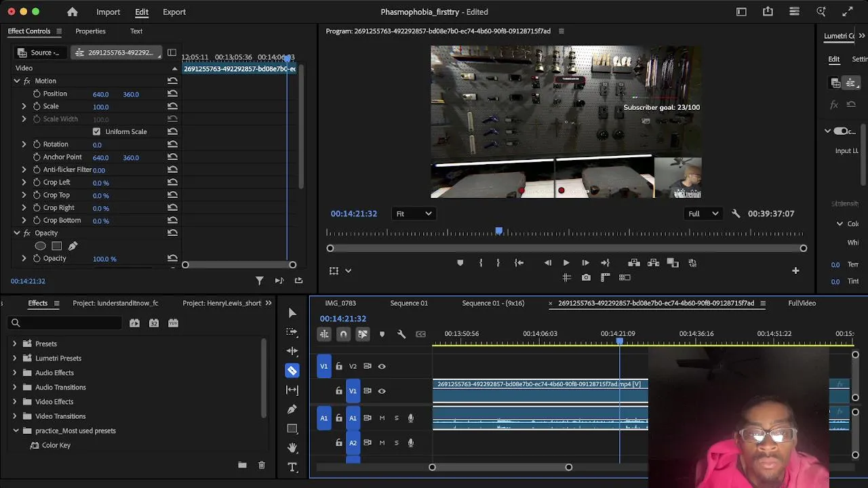Click the free draw bezier Opacity mask icon
This screenshot has height=488, width=868.
point(73,246)
